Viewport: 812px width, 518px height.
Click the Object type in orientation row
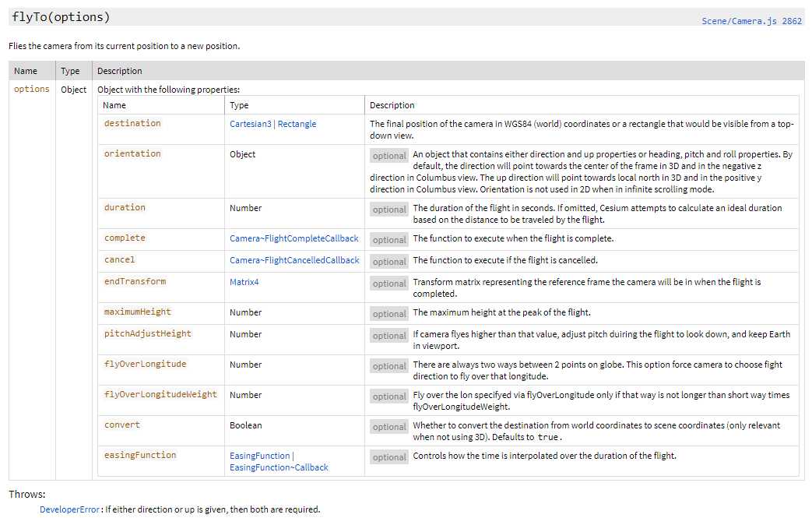[243, 154]
